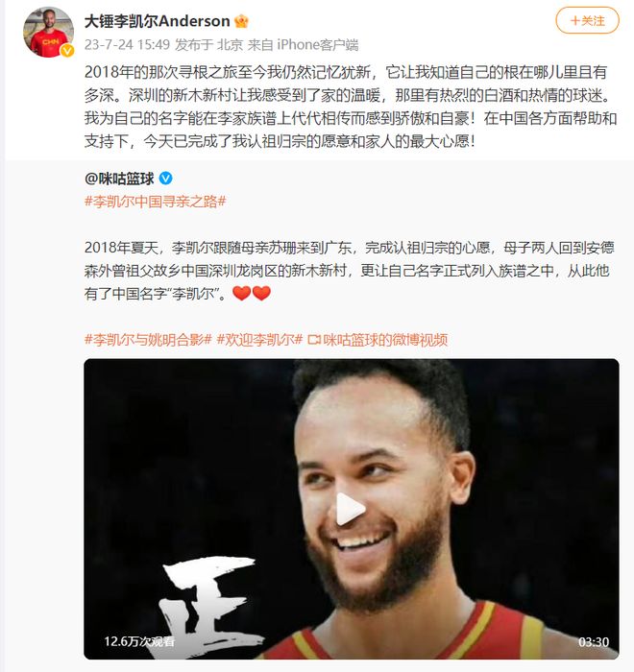Open the poster's round profile avatar
The image size is (634, 672).
tap(48, 32)
